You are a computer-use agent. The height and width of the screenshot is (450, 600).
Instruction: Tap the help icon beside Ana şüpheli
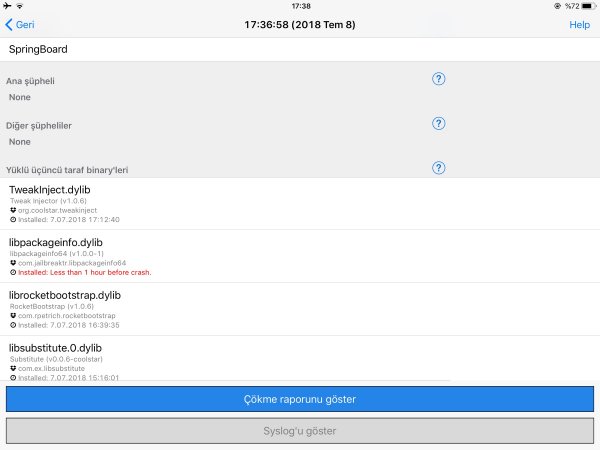(438, 79)
